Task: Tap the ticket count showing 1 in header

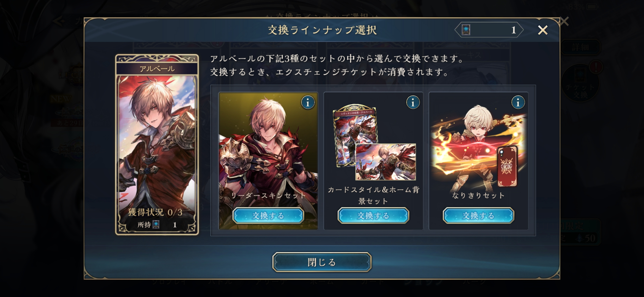Action: click(514, 30)
